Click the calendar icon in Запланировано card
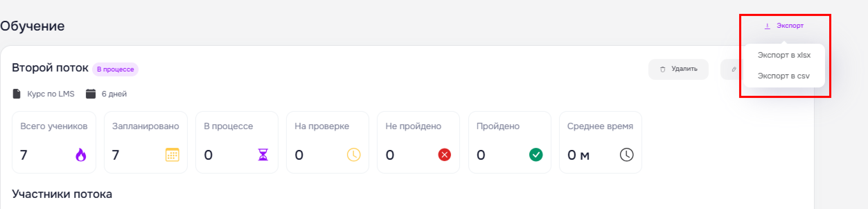Screen dimensions: 868x209 click(x=172, y=155)
